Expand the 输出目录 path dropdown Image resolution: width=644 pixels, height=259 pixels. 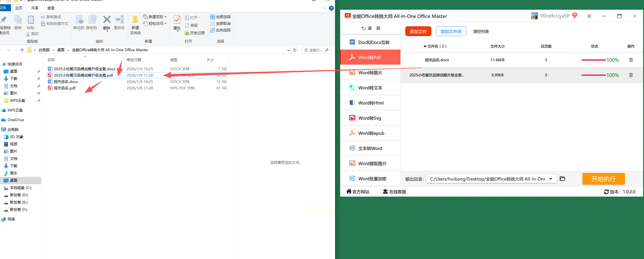coord(551,179)
